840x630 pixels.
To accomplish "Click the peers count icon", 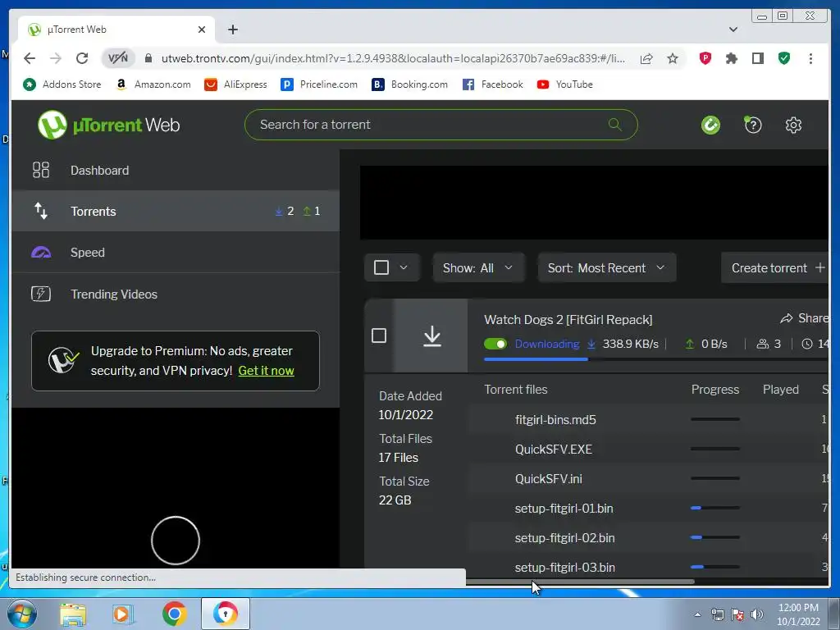I will 762,344.
